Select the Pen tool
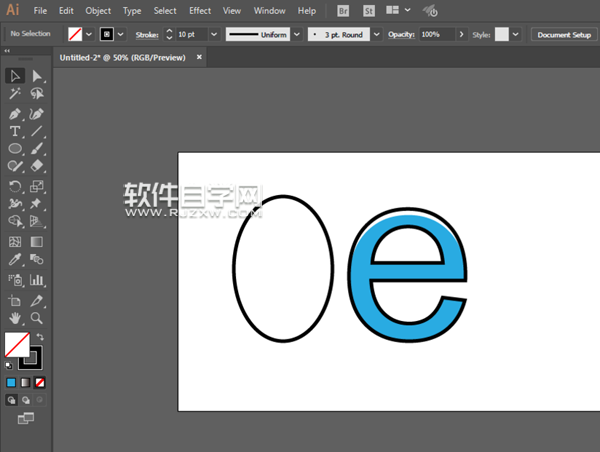Viewport: 600px width, 452px height. (15, 114)
